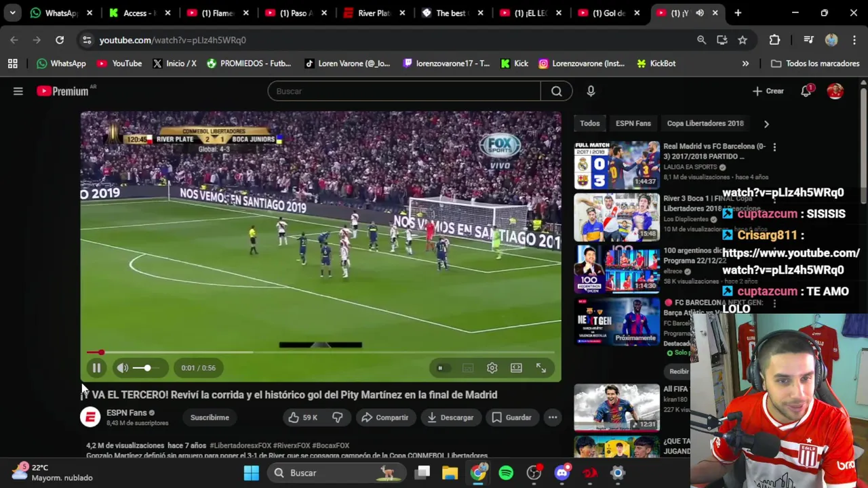Click the address bar URL
Image resolution: width=868 pixels, height=488 pixels.
(x=172, y=40)
